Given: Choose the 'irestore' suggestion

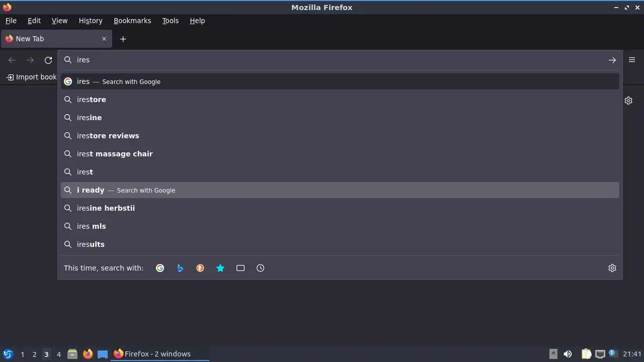Looking at the screenshot, I should point(340,100).
